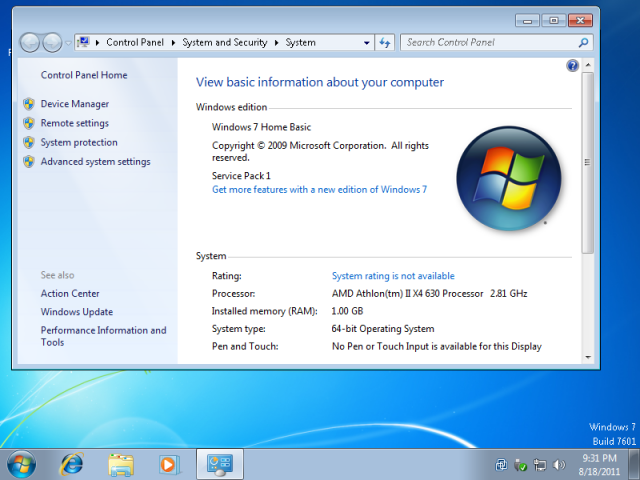The height and width of the screenshot is (480, 640).
Task: Launch Windows Media Player from taskbar
Action: 169,464
